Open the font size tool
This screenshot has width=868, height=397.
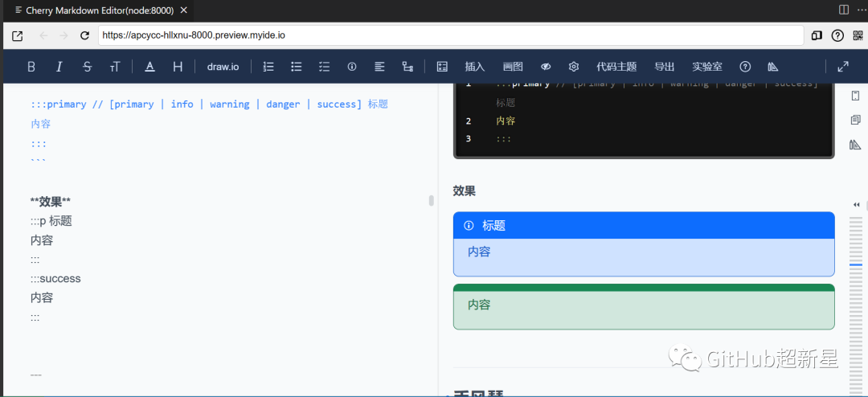(x=115, y=67)
